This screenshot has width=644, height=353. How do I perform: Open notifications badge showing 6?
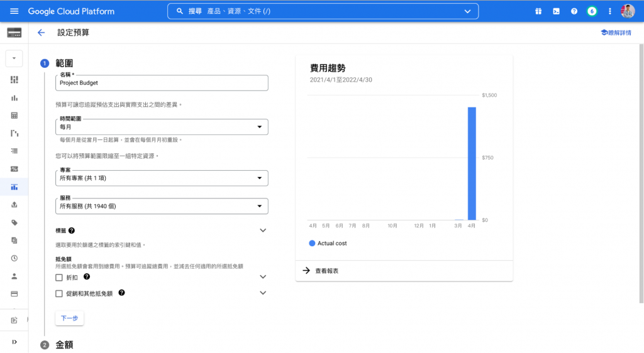pos(592,11)
